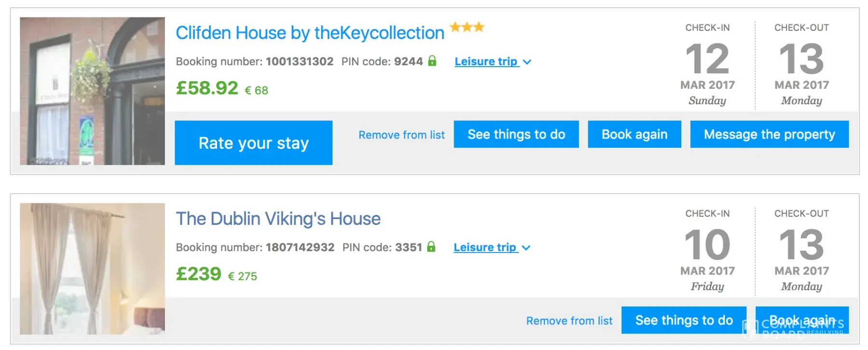Screen dimensions: 868x350
Task: Book The Dublin Viking's House again
Action: tap(801, 320)
